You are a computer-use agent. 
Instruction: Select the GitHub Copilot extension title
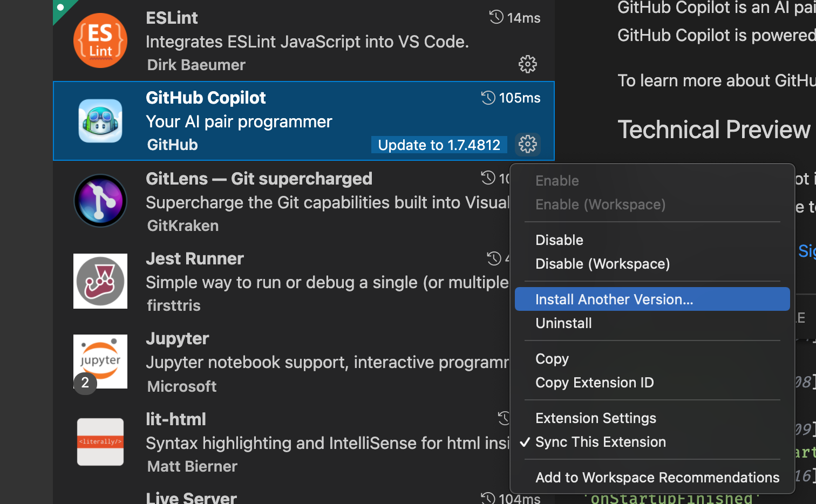pyautogui.click(x=206, y=98)
